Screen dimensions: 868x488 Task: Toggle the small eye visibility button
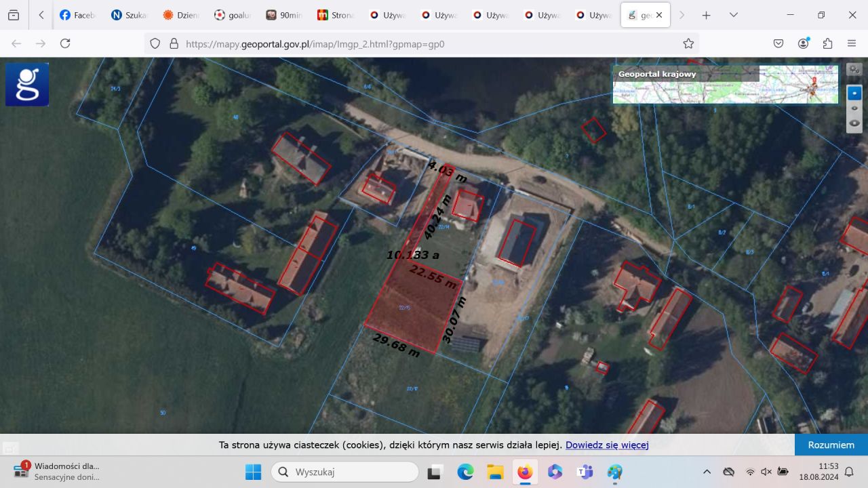(854, 108)
